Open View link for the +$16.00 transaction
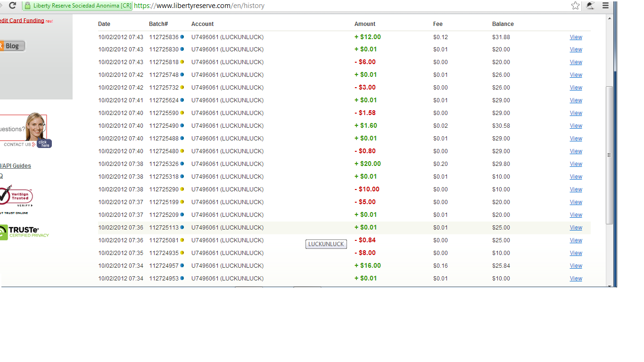This screenshot has height=362, width=644. tap(576, 266)
